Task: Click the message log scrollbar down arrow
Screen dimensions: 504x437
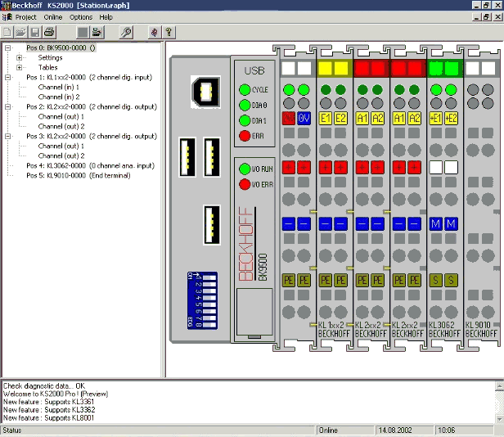Action: click(499, 419)
